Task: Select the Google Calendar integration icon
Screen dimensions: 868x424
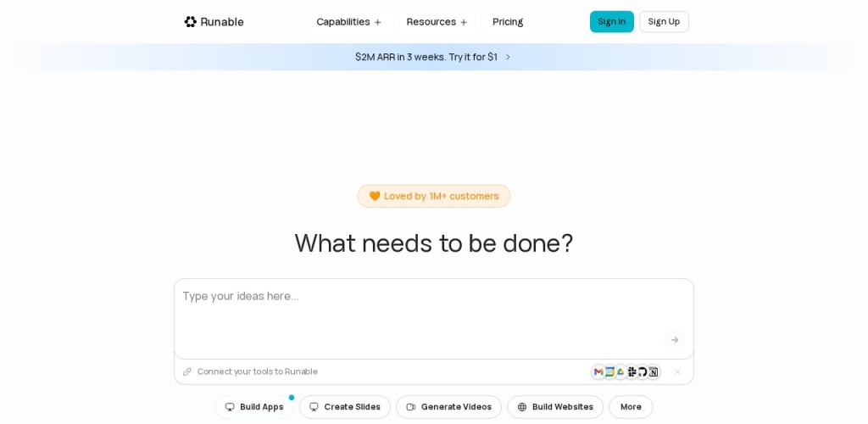Action: coord(609,372)
